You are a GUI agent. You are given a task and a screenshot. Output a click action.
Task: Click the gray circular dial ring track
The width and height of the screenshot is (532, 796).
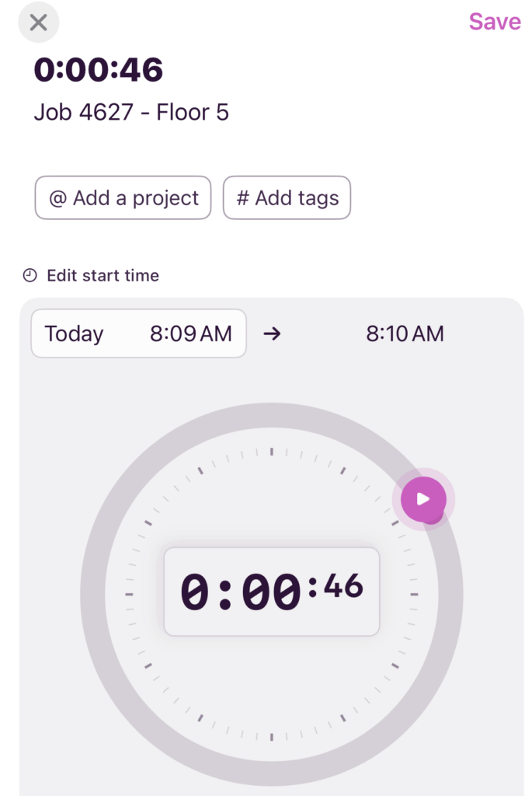click(x=93, y=595)
